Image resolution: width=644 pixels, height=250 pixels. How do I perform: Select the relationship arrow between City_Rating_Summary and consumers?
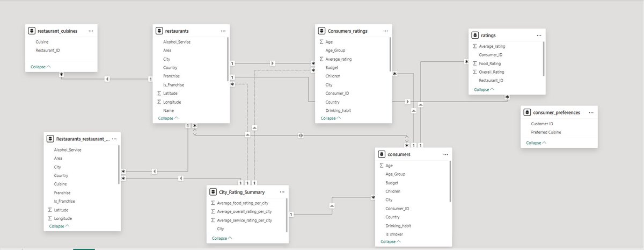332,205
